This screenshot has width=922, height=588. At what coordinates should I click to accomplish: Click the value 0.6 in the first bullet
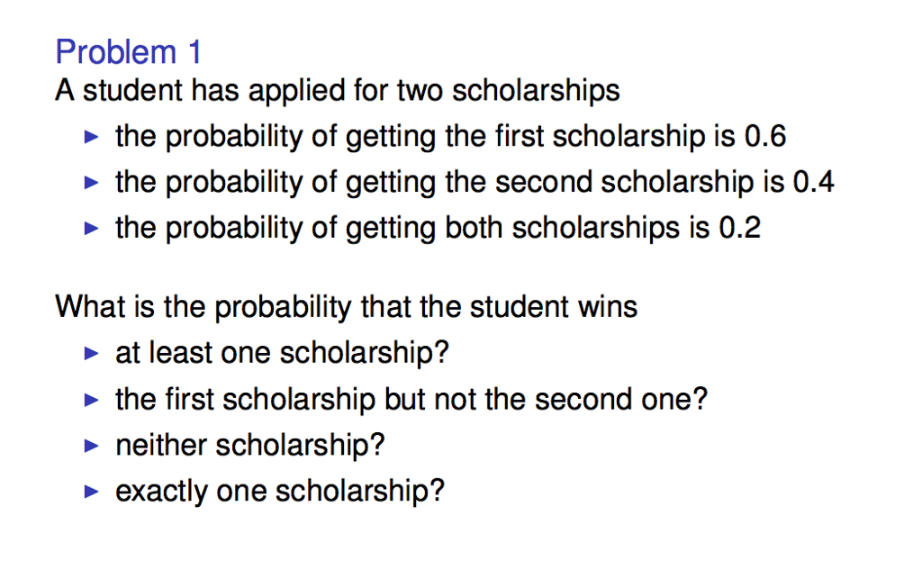click(x=766, y=137)
